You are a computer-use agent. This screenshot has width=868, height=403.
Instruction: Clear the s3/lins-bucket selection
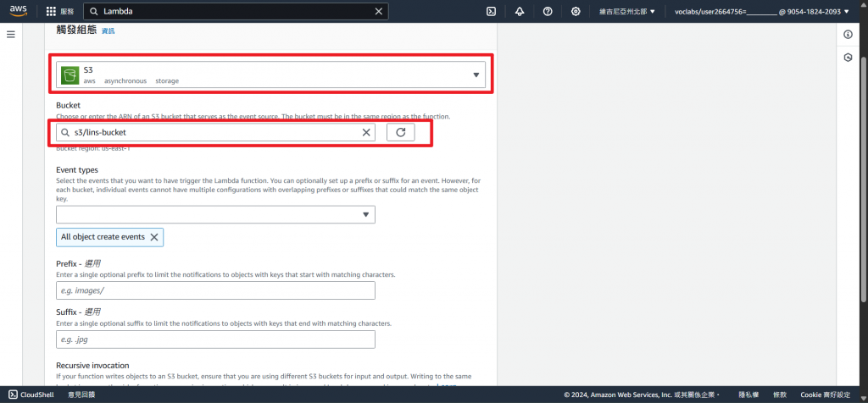366,133
